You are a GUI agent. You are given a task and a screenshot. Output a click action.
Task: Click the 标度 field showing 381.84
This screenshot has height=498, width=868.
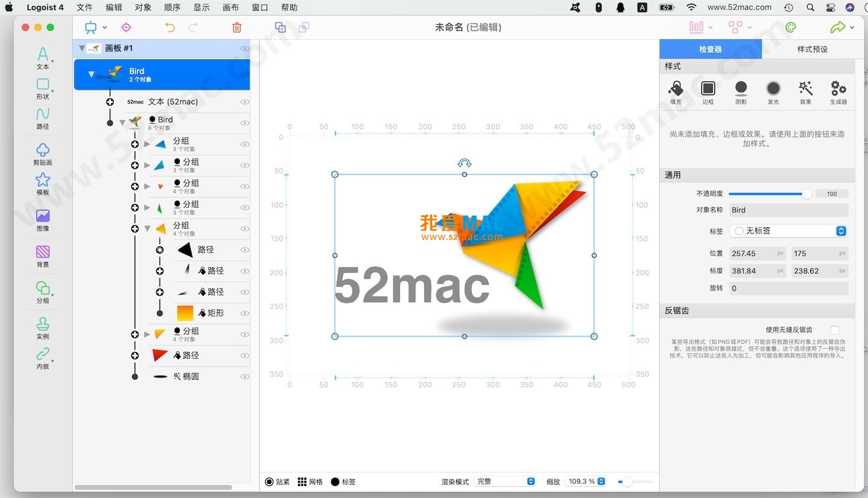(757, 271)
